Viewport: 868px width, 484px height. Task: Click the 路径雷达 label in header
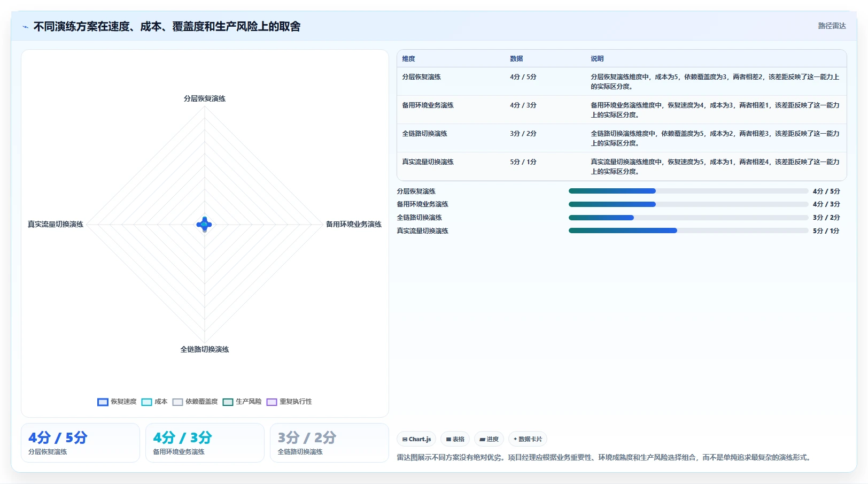[x=832, y=26]
